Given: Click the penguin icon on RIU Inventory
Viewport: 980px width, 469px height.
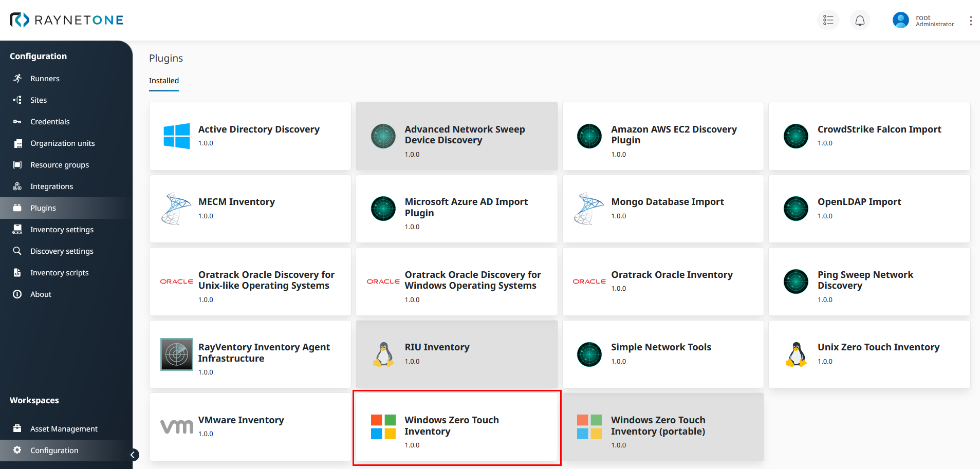Looking at the screenshot, I should point(383,354).
